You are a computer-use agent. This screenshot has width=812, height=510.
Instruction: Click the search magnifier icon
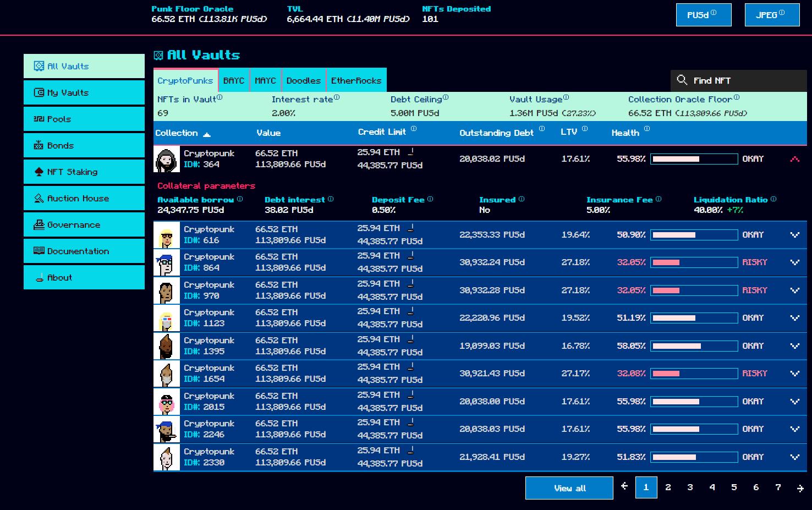[682, 80]
